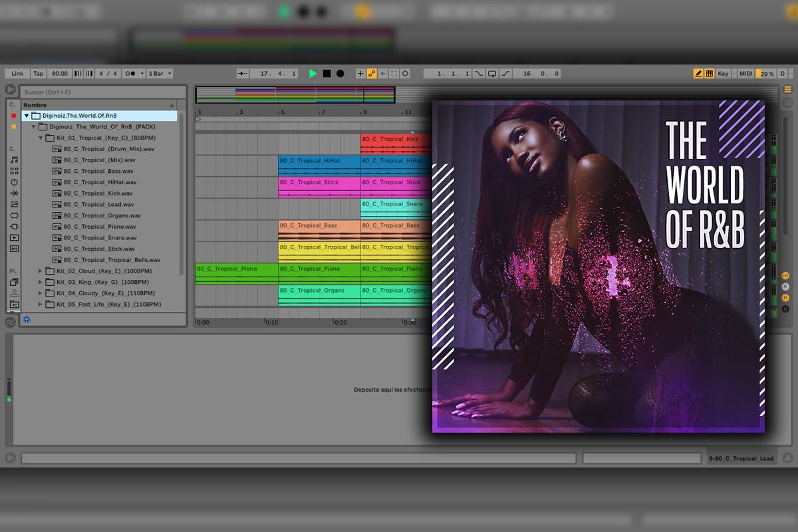Expand the Kit_02_Cloud_(Key_E)_(100BPM) folder
This screenshot has height=532, width=798.
[x=41, y=271]
